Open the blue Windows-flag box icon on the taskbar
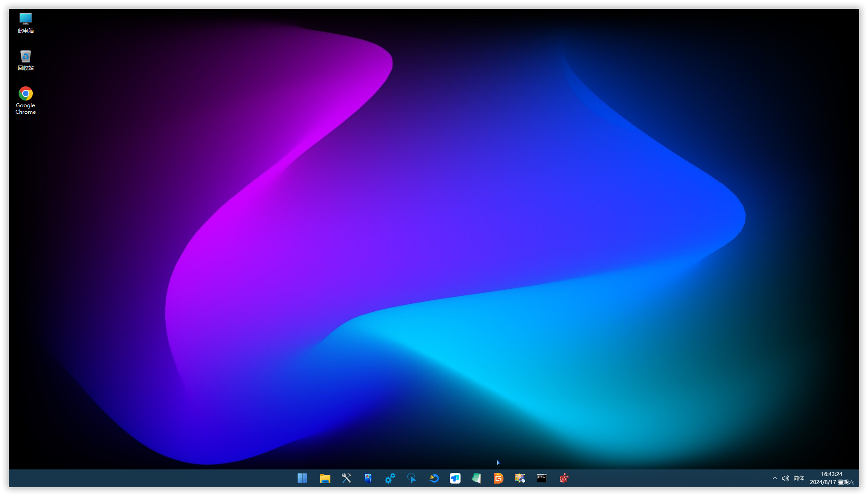 [x=368, y=478]
